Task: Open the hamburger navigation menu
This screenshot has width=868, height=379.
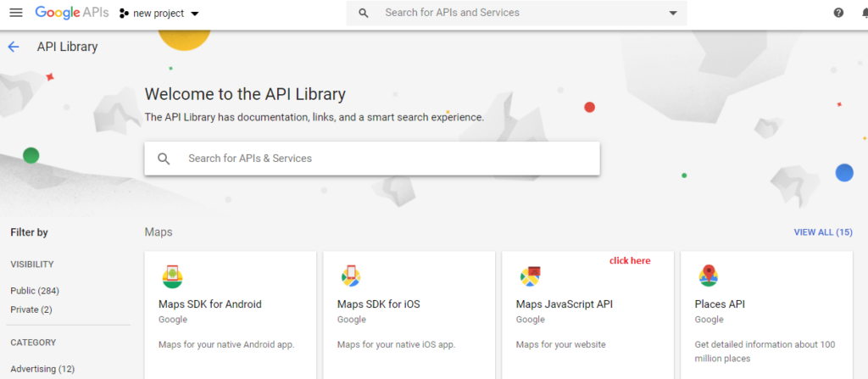Action: click(16, 13)
